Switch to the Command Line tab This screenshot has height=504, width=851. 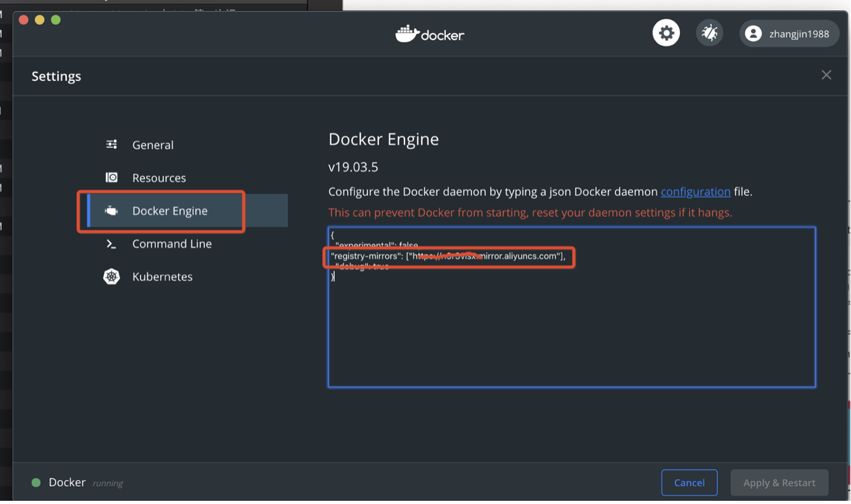[188, 244]
